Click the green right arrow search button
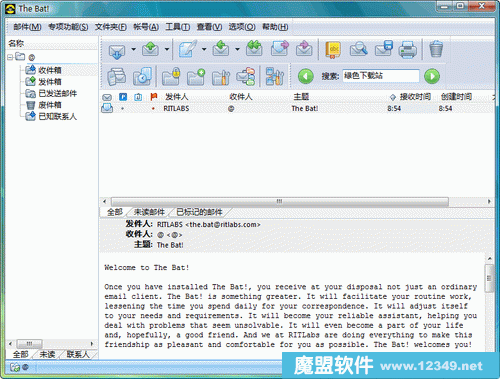Screen dimensions: 500x379 pos(432,76)
